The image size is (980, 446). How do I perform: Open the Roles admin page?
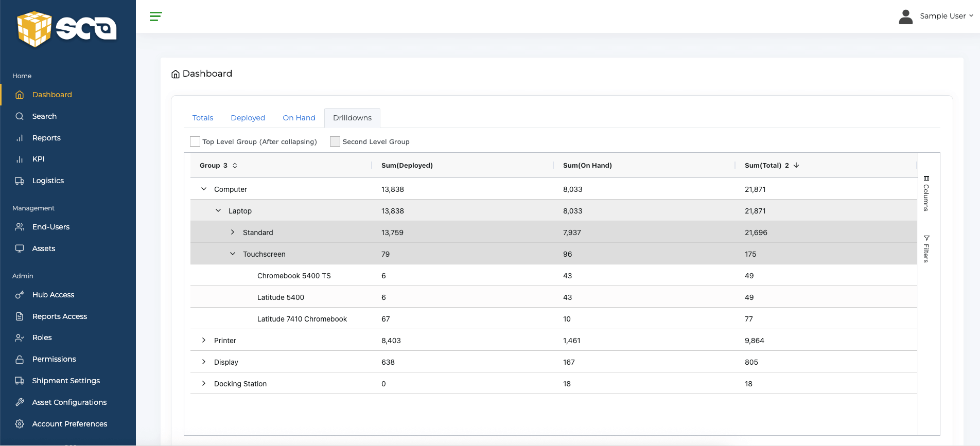click(42, 337)
